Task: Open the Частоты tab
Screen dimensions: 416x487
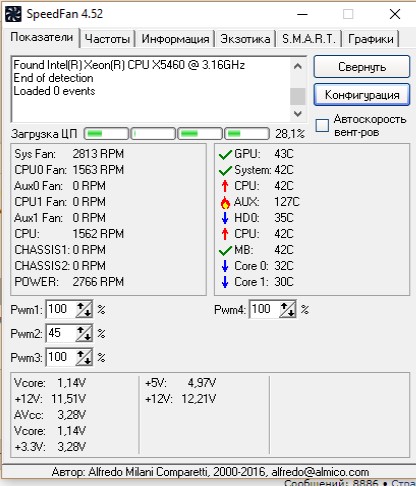Action: [107, 39]
